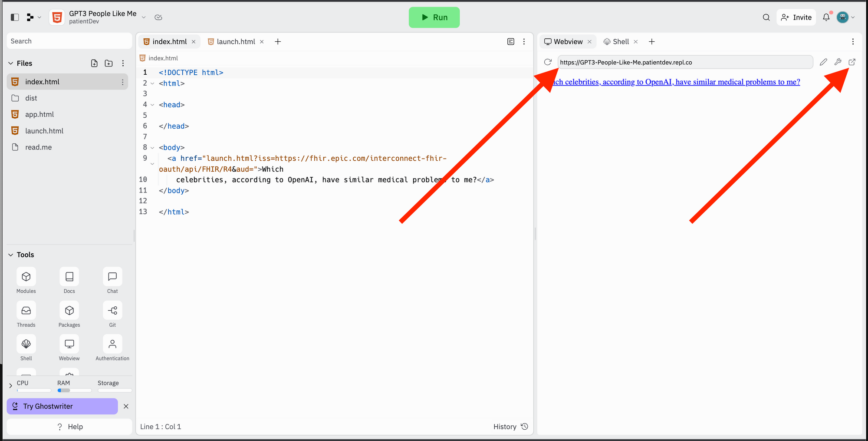Open the notifications bell
This screenshot has height=441, width=868.
(826, 17)
